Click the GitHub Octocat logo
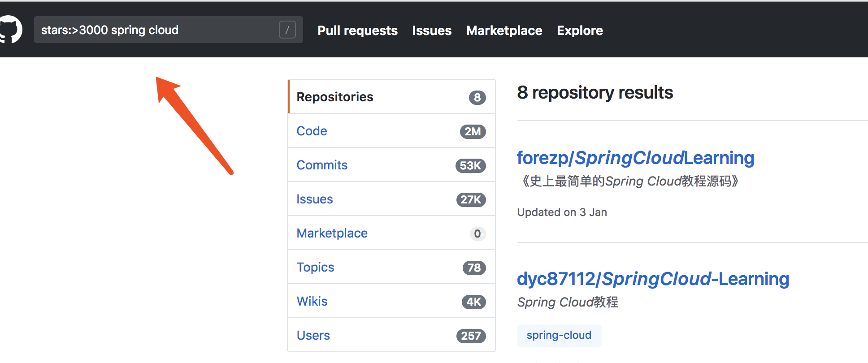This screenshot has height=363, width=868. 10,30
